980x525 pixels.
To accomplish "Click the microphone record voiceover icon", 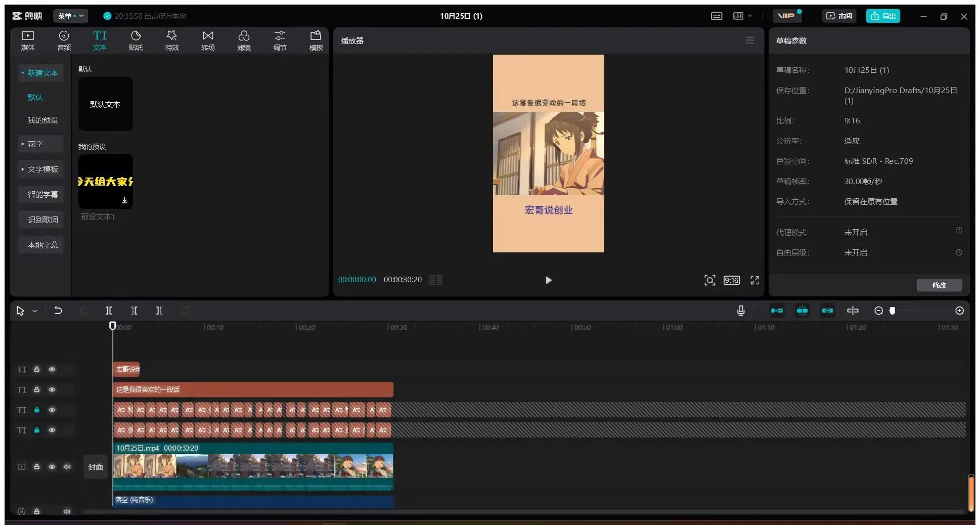I will point(740,311).
